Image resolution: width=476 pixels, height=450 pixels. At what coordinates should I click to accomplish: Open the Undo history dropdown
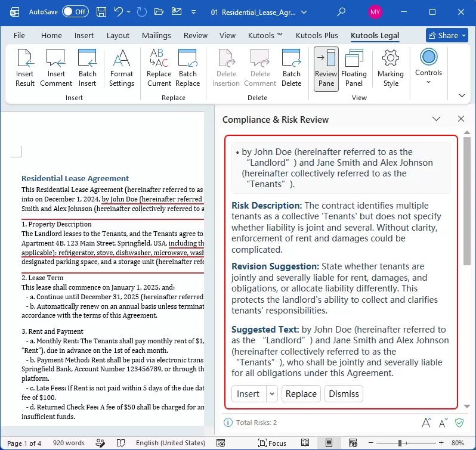click(x=129, y=12)
